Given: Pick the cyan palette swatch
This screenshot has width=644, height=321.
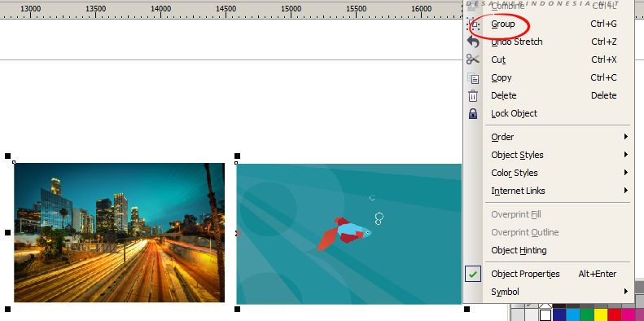Looking at the screenshot, I should click(x=573, y=315).
